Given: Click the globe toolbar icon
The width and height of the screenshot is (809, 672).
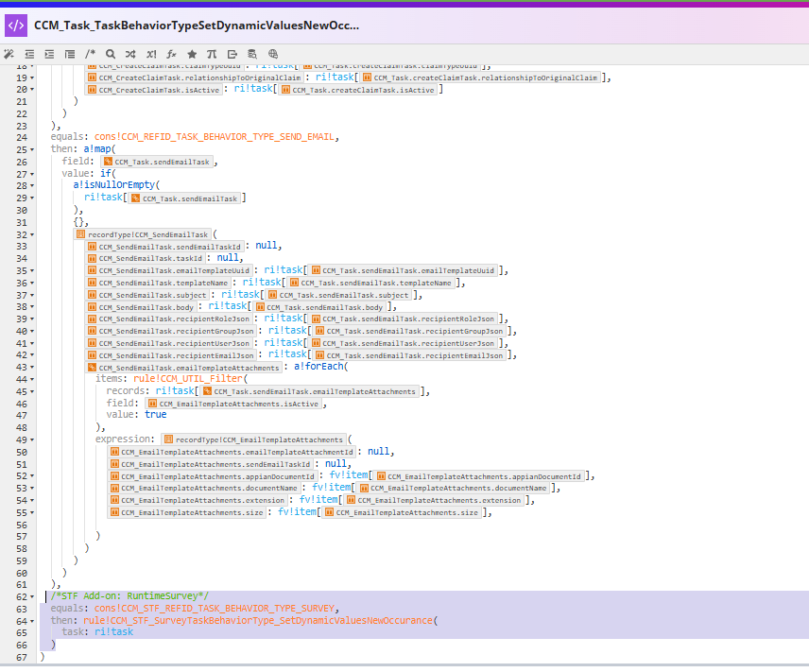Looking at the screenshot, I should coord(273,54).
